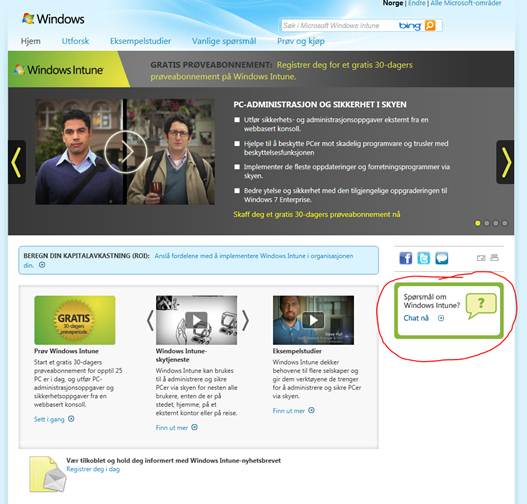Share page on Twitter

point(423,258)
